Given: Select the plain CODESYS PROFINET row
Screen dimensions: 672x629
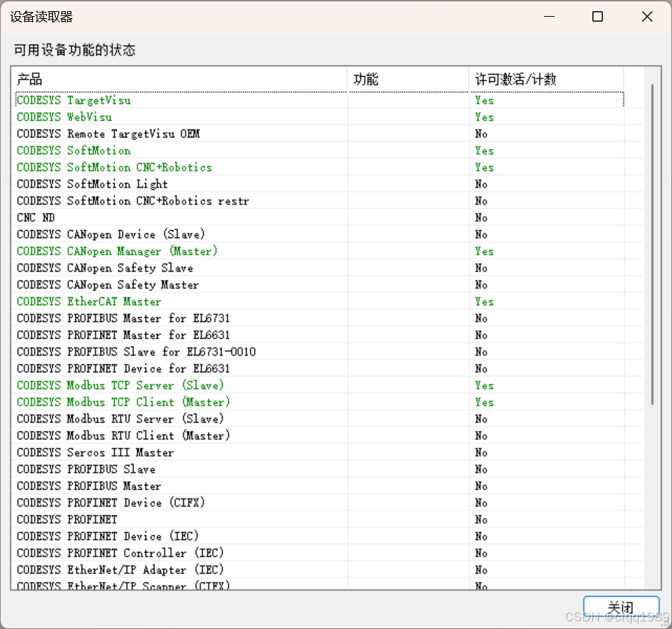Looking at the screenshot, I should 320,519.
